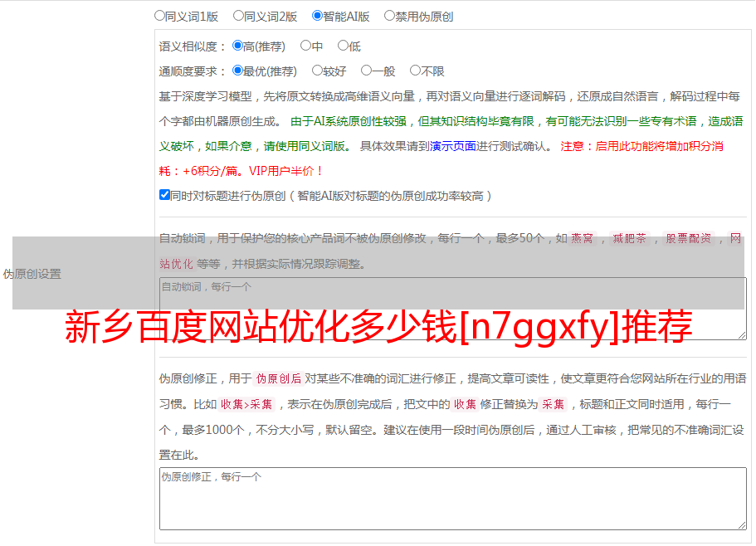Select the 同义词1版 radio option
This screenshot has height=546, width=756.
coord(159,16)
